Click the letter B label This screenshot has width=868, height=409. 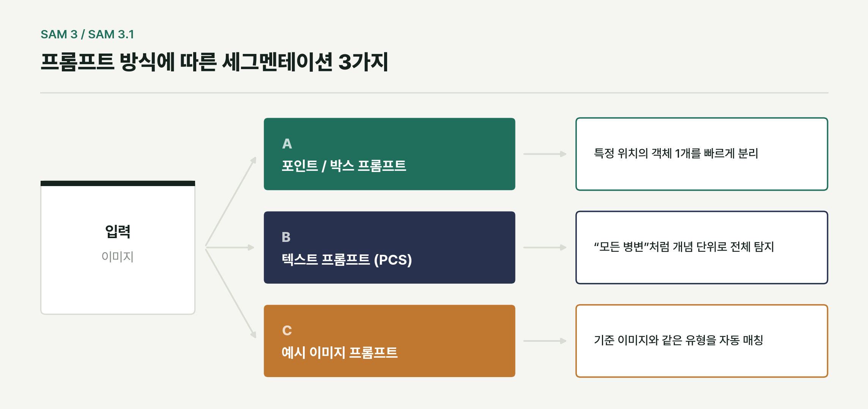(286, 237)
